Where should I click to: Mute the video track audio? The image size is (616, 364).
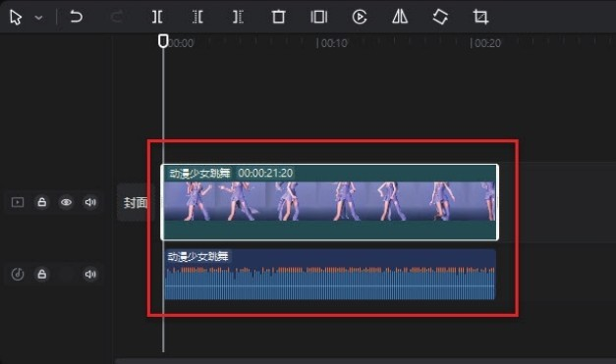tap(90, 202)
